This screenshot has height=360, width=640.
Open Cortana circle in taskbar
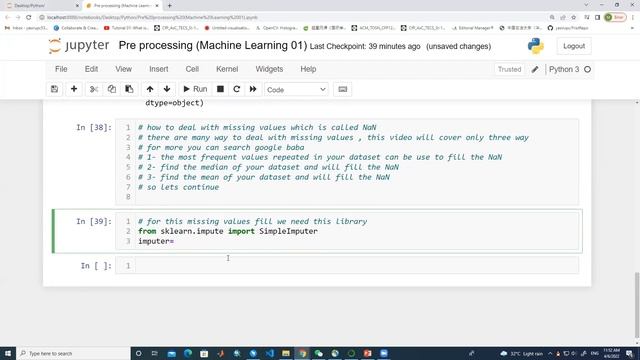point(138,353)
